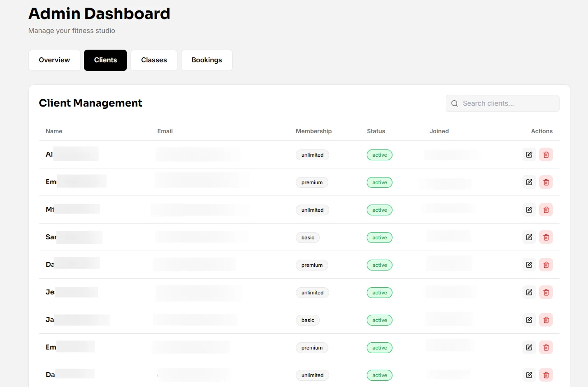Click the Admin Dashboard title
Viewport: 588px width, 387px height.
[99, 14]
